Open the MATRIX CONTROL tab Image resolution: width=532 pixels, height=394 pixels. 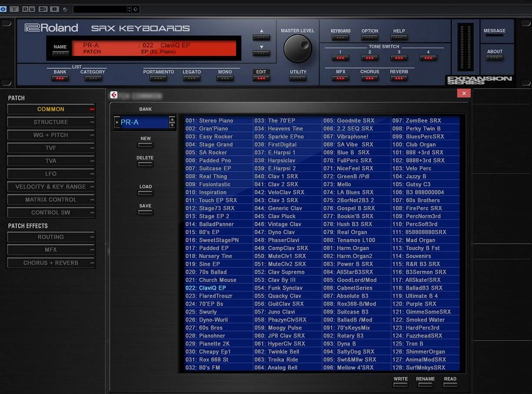pyautogui.click(x=51, y=200)
